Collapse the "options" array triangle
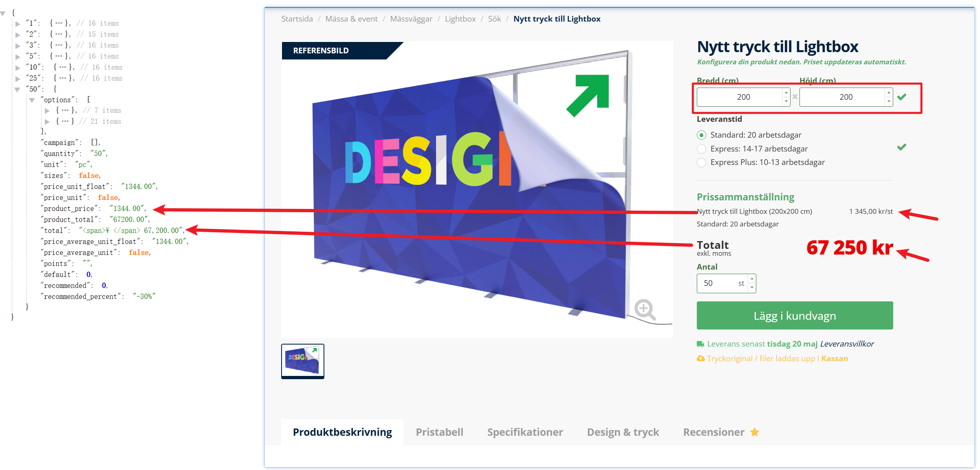This screenshot has height=470, width=980. tap(32, 100)
